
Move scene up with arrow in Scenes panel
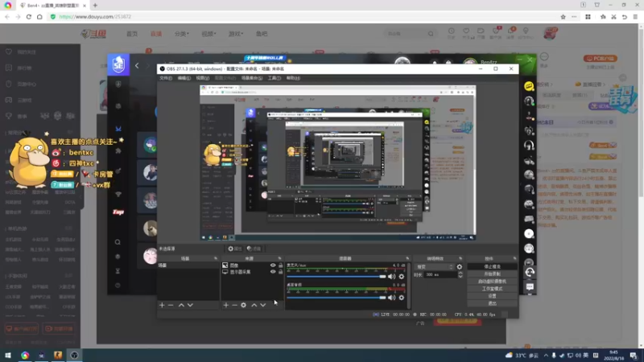pyautogui.click(x=181, y=306)
